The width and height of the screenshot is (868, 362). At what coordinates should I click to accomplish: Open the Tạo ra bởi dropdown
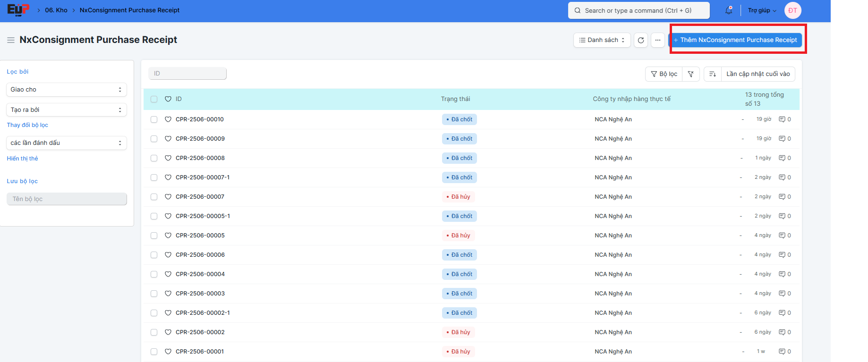coord(67,110)
